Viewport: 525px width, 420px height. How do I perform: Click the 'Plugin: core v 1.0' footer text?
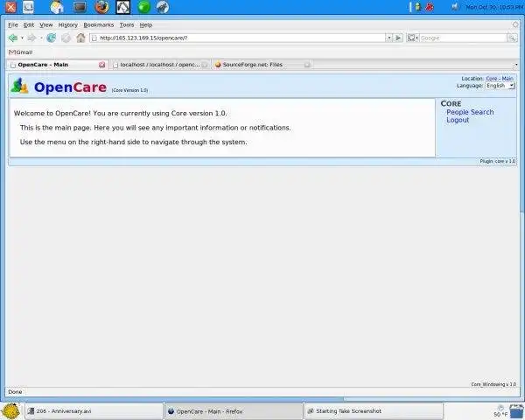498,161
